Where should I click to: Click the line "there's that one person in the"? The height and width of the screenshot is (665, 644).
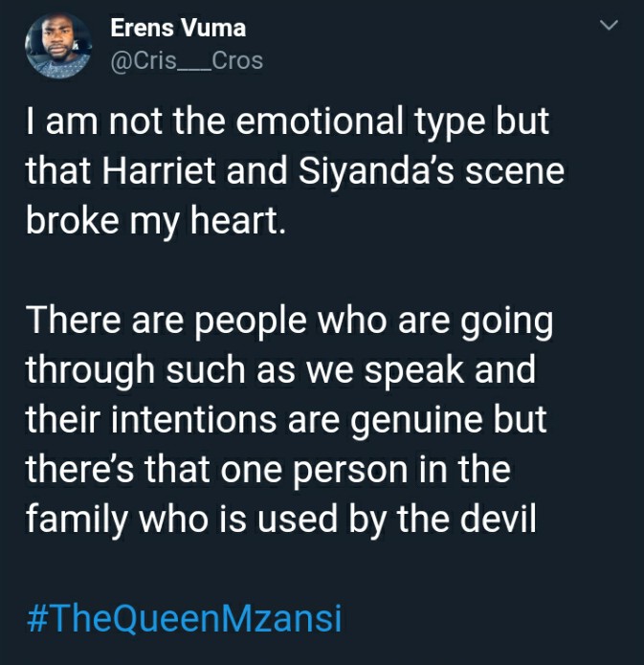[x=268, y=470]
